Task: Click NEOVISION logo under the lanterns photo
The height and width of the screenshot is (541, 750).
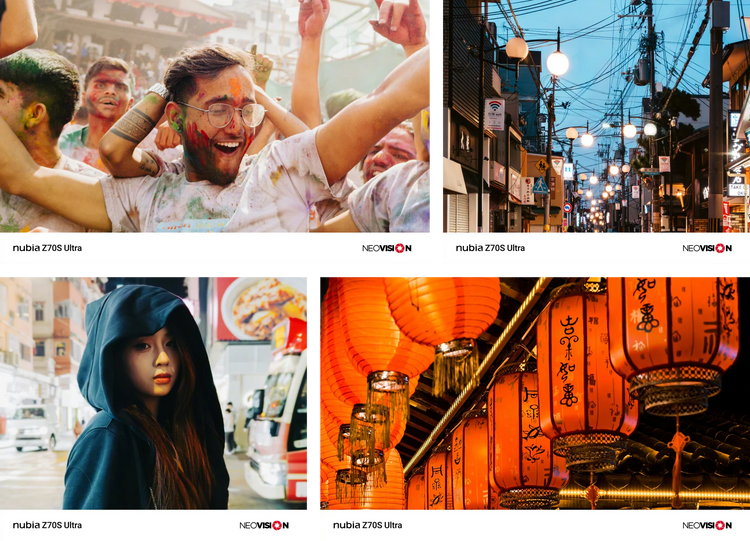Action: (707, 525)
